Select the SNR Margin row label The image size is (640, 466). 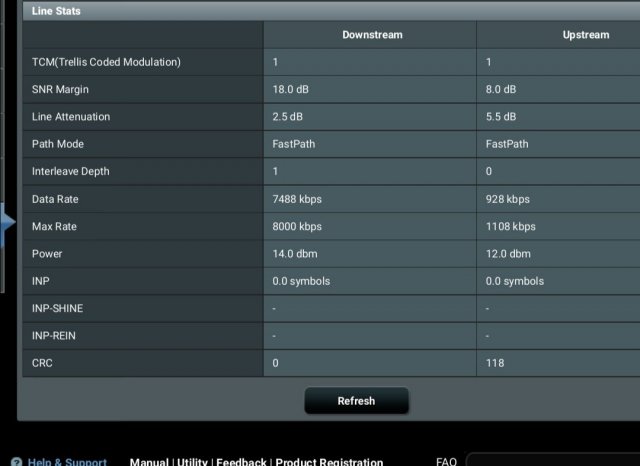click(x=60, y=89)
